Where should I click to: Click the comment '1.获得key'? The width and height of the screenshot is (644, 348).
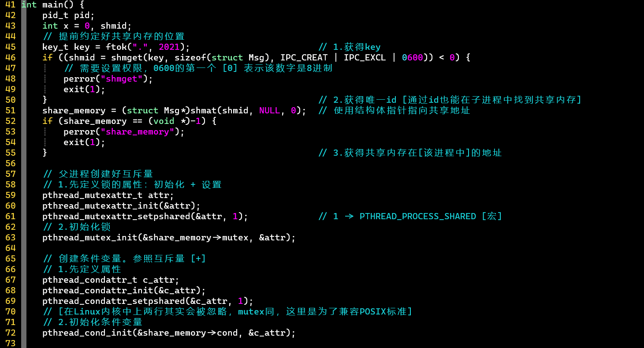350,47
